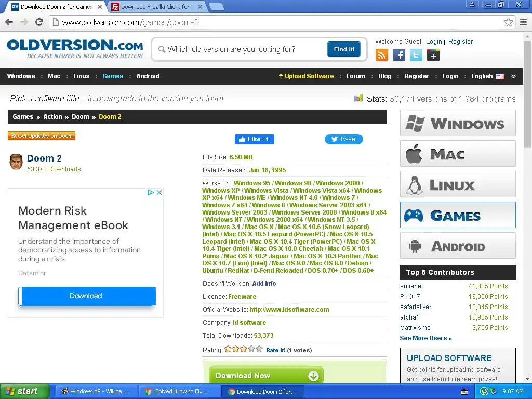Image resolution: width=532 pixels, height=399 pixels.
Task: Click the Chrome user profile icon
Action: pyautogui.click(x=472, y=4)
